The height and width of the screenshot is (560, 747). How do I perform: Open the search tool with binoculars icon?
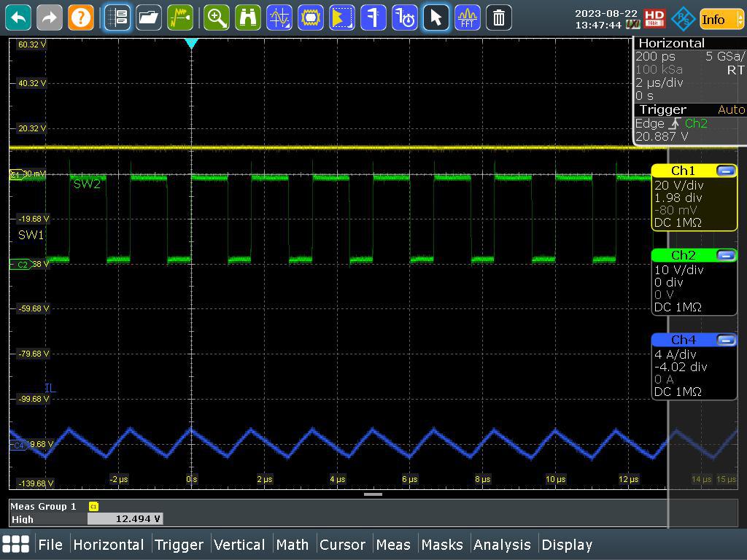click(248, 17)
